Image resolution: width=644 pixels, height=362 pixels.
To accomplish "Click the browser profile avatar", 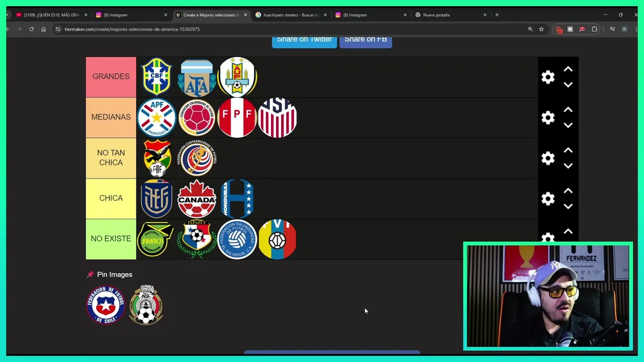I will [624, 29].
